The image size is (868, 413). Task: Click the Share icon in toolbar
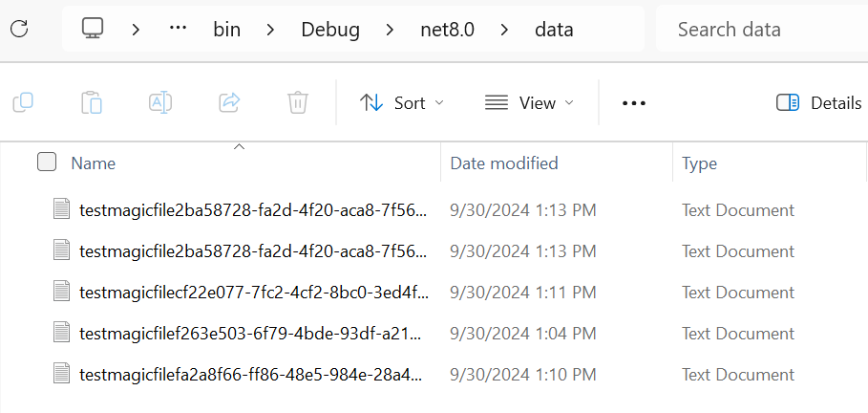pyautogui.click(x=229, y=102)
